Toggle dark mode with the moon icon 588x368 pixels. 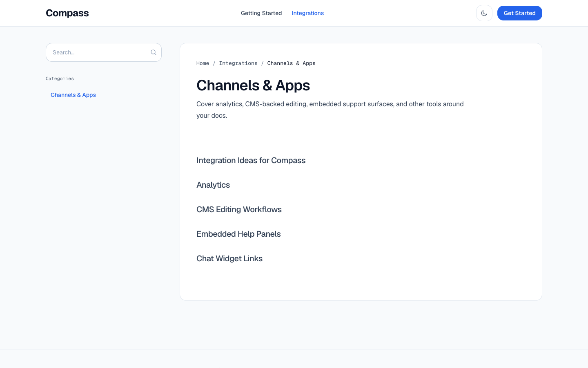click(484, 13)
